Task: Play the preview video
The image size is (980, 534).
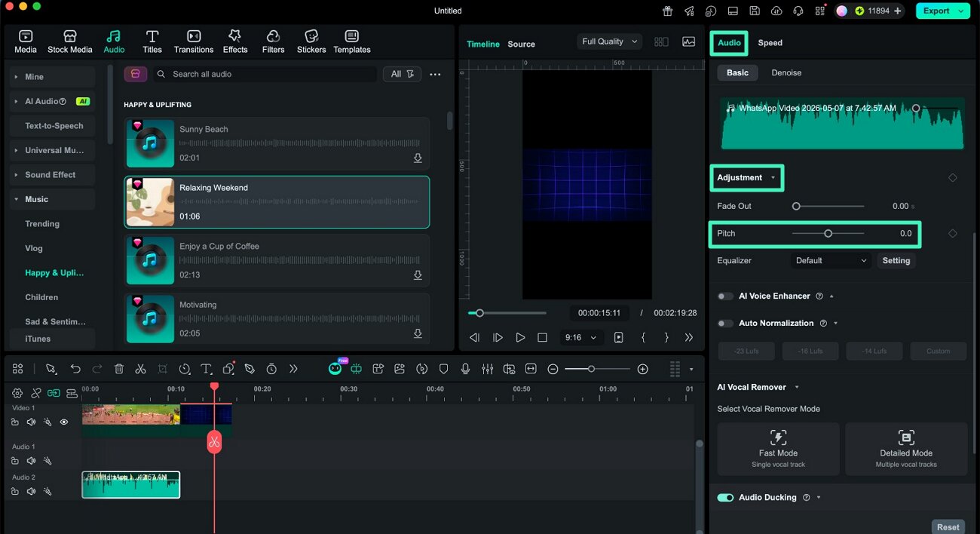Action: pyautogui.click(x=520, y=338)
